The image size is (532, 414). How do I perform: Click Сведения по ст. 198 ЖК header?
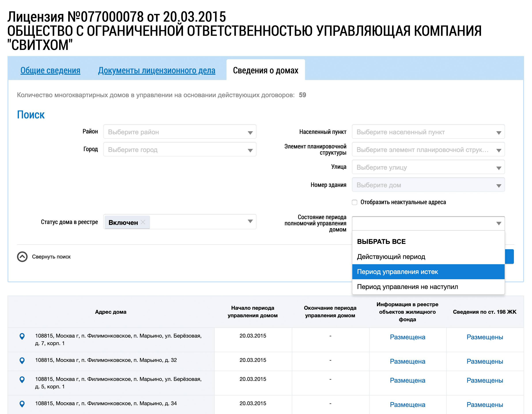pos(485,312)
